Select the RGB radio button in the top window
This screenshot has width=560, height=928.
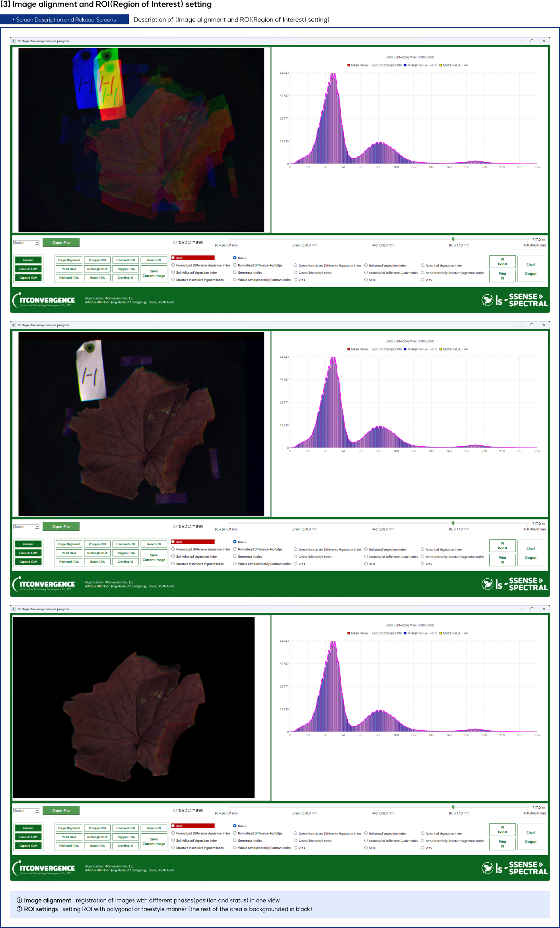click(173, 258)
